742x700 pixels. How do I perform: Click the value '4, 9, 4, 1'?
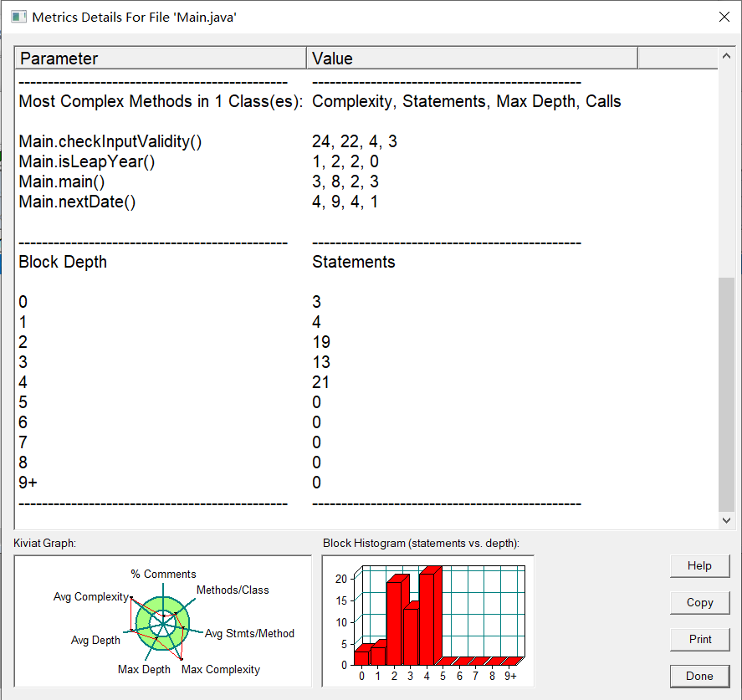345,202
